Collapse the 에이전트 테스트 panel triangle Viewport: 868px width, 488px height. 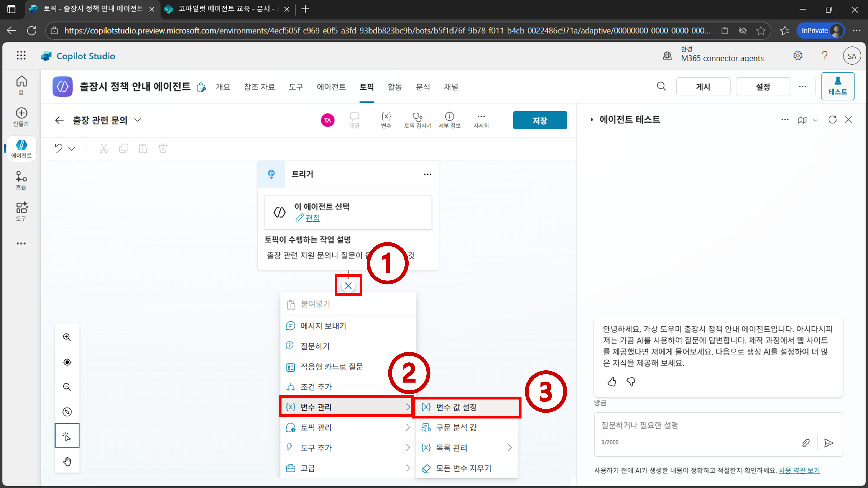click(592, 120)
